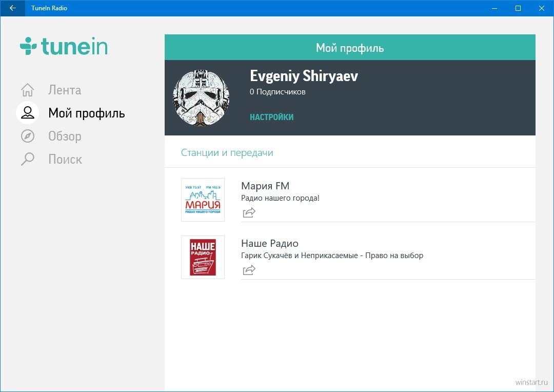Minimize the TuneIn Radio window
The image size is (554, 392).
click(x=494, y=8)
